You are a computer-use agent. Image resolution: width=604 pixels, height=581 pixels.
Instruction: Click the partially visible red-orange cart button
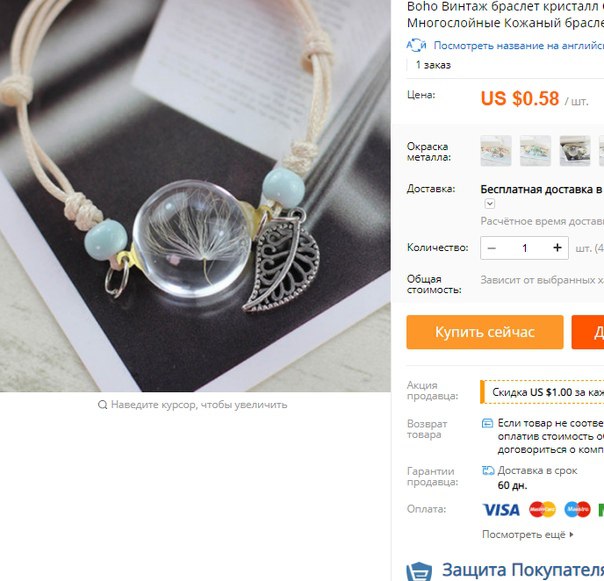coord(588,332)
